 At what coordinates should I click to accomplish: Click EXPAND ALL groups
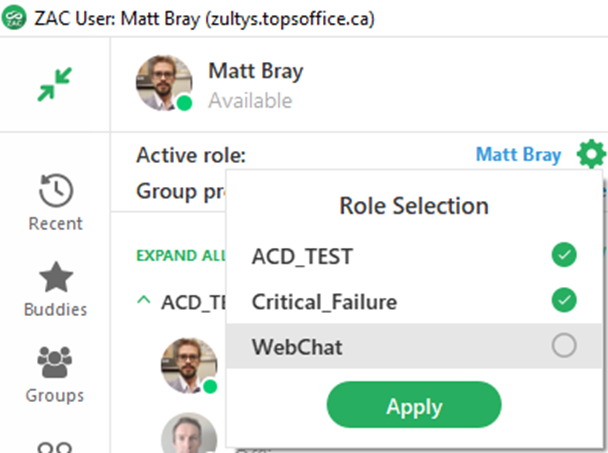pyautogui.click(x=181, y=255)
